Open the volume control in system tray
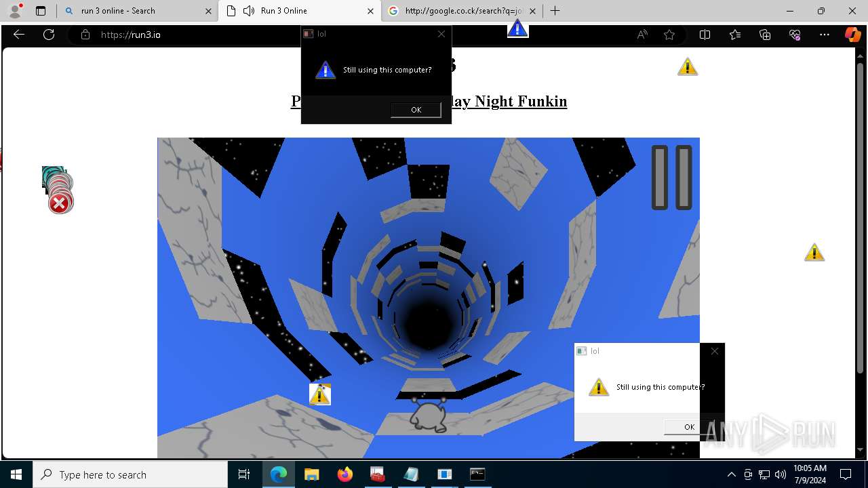Viewport: 868px width, 488px height. [780, 474]
